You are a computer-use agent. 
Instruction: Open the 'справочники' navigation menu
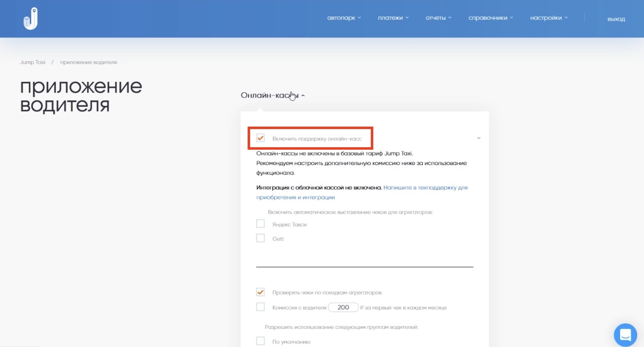[491, 18]
